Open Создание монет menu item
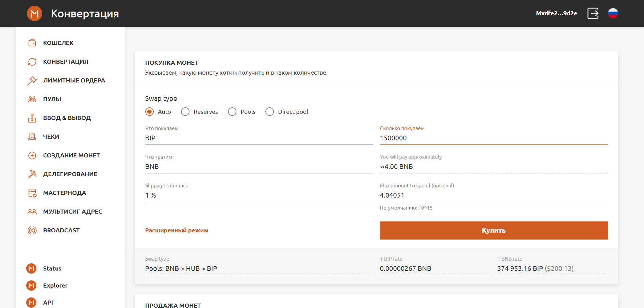Image resolution: width=644 pixels, height=308 pixels. 71,155
